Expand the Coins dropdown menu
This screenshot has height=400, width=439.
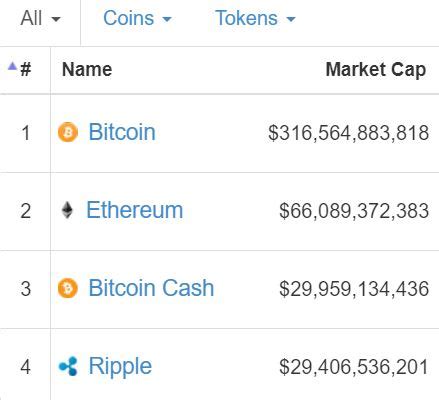[x=137, y=18]
